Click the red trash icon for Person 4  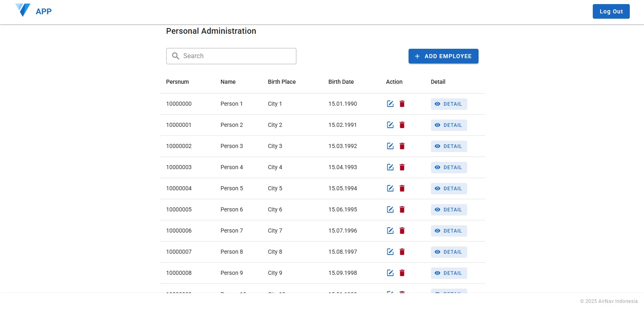[x=402, y=167]
